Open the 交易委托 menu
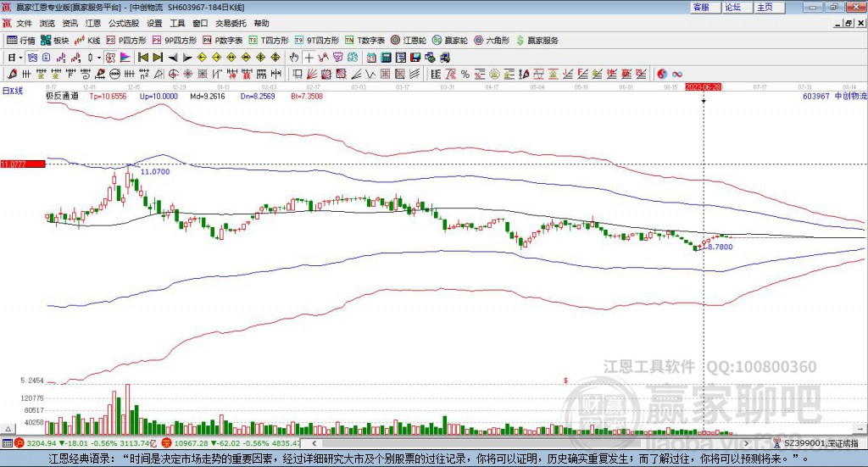868x467 pixels. (231, 23)
